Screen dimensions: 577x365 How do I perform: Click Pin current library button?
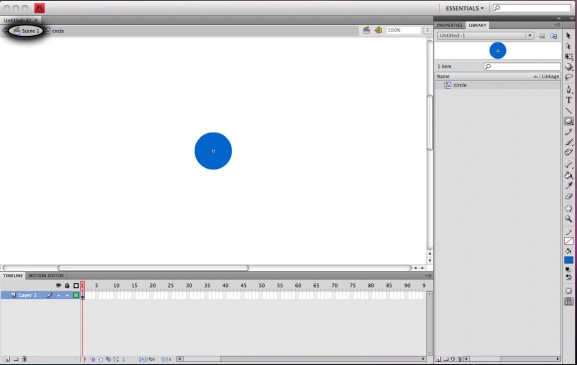[542, 36]
